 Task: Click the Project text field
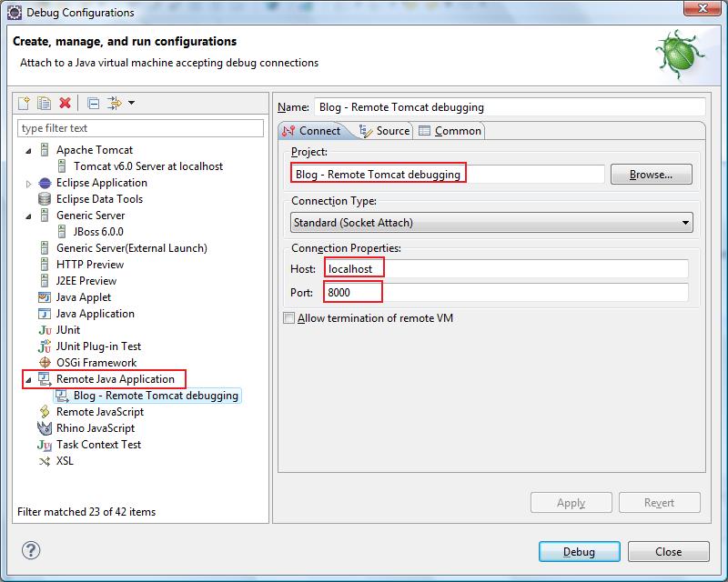448,175
